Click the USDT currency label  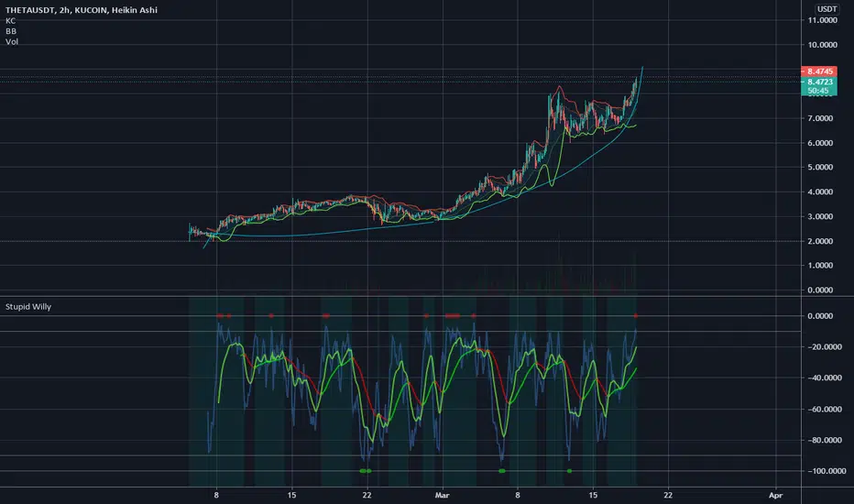coord(827,9)
